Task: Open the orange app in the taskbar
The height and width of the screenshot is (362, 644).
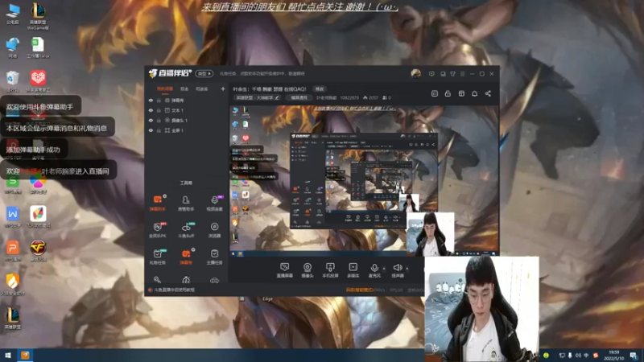Action: [25, 356]
